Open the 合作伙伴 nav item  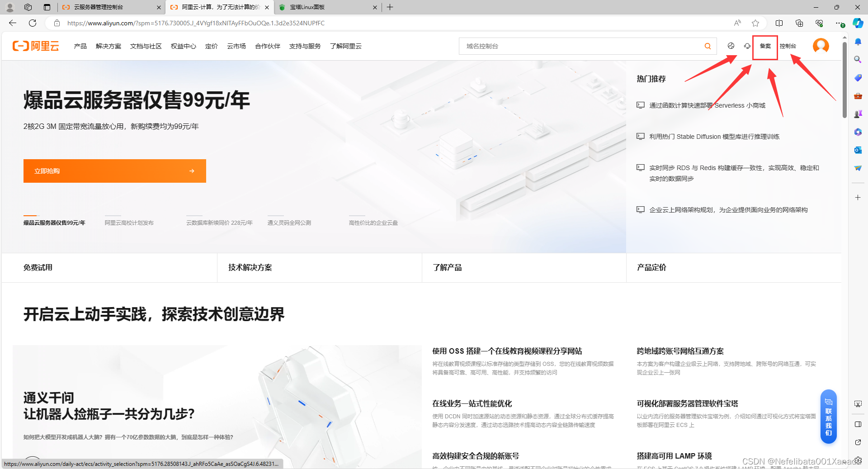268,46
